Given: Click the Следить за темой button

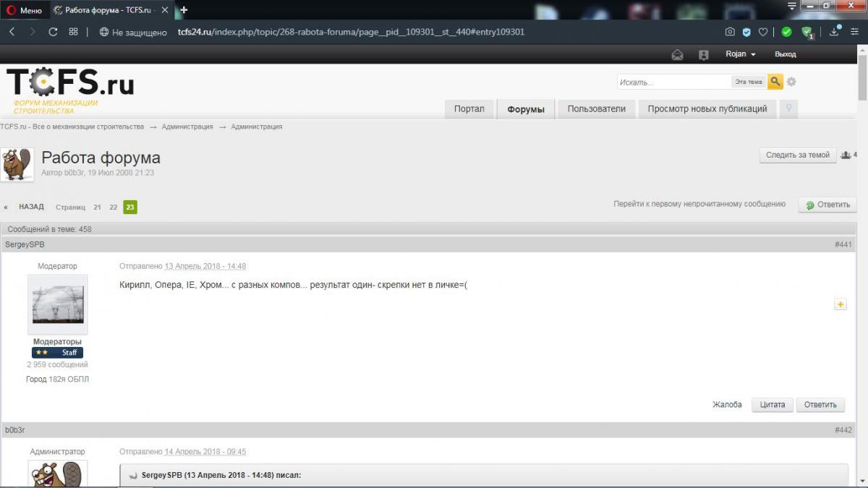Looking at the screenshot, I should [x=798, y=155].
